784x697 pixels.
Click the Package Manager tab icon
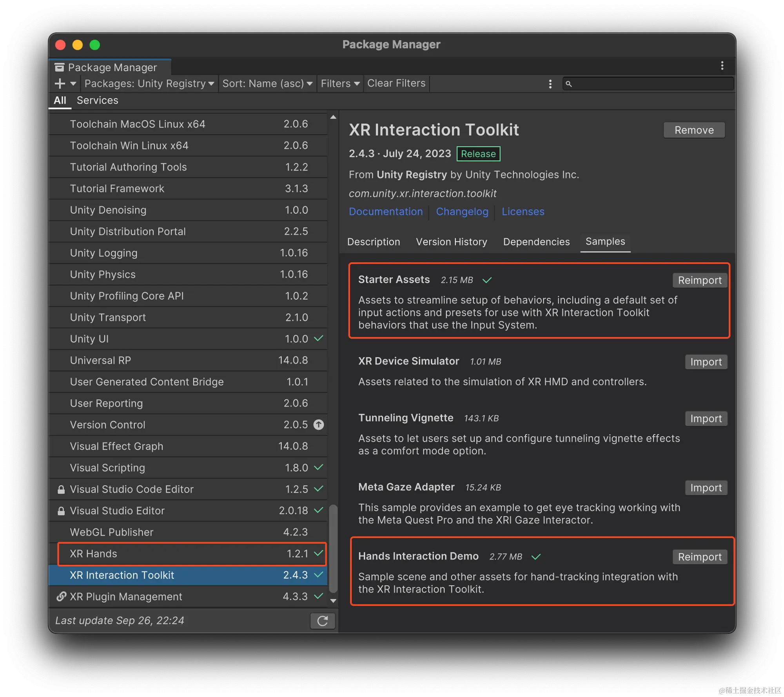60,67
